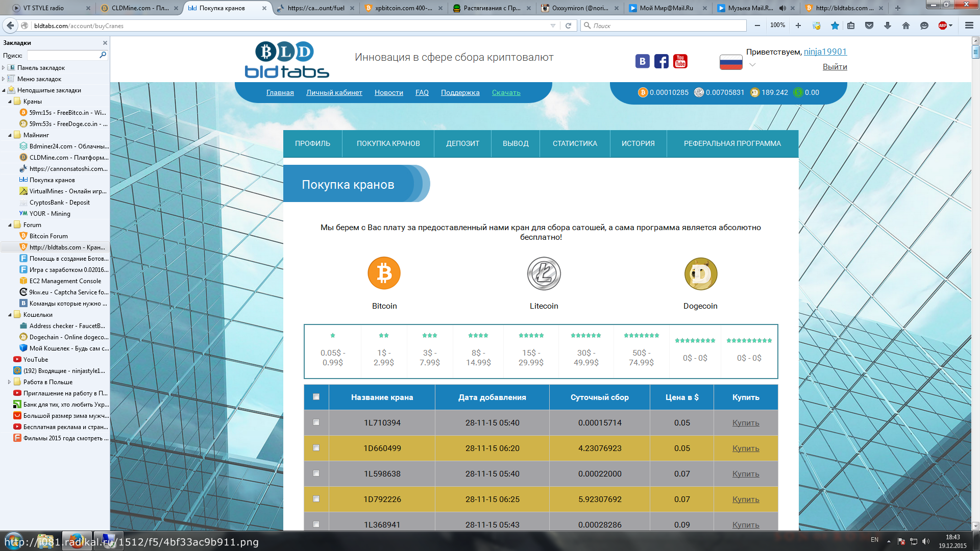This screenshot has height=551, width=980.
Task: Expand the Панель закладок folder
Action: (4, 67)
